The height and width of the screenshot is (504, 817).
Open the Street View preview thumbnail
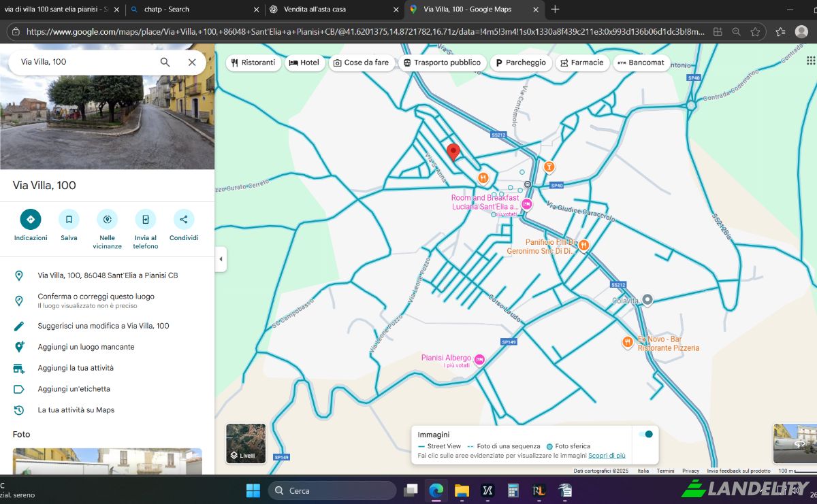point(795,443)
